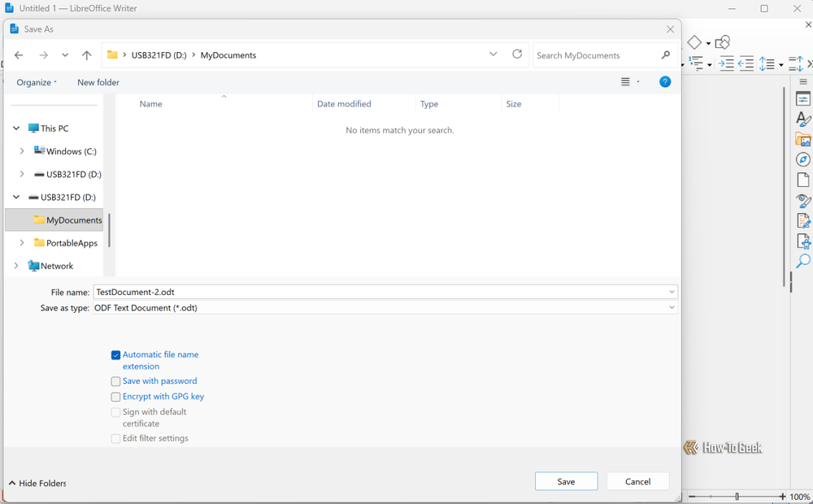Sort files by the Type column
Image resolution: width=813 pixels, height=504 pixels.
pos(429,104)
